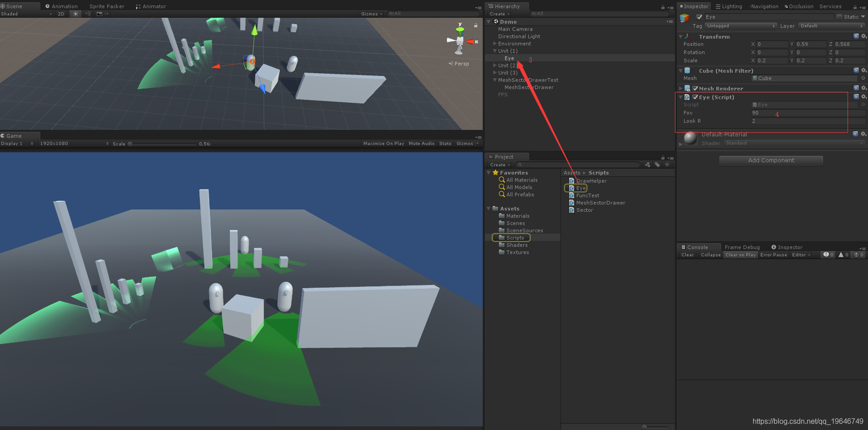Image resolution: width=868 pixels, height=430 pixels.
Task: Toggle 2D scene view mode
Action: (61, 14)
